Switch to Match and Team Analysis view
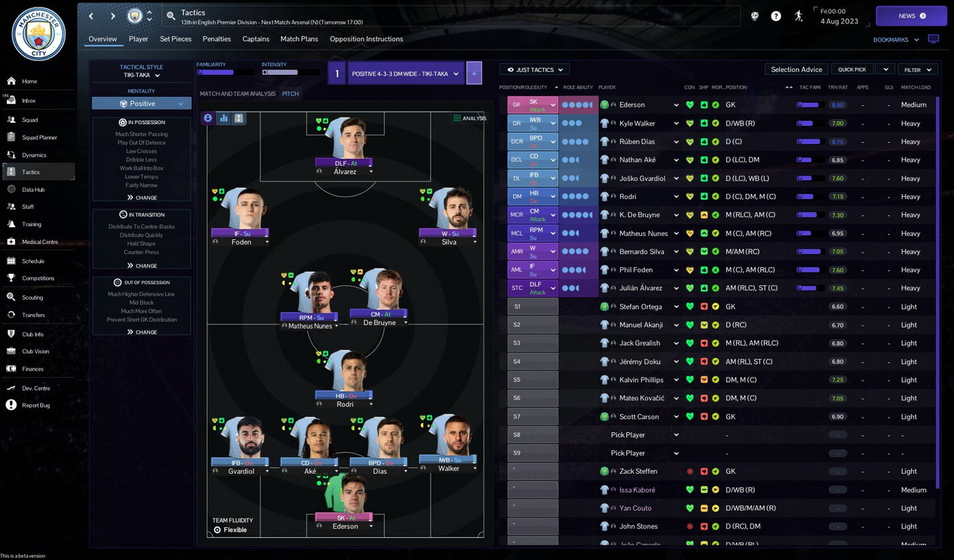Viewport: 954px width, 560px height. point(238,94)
